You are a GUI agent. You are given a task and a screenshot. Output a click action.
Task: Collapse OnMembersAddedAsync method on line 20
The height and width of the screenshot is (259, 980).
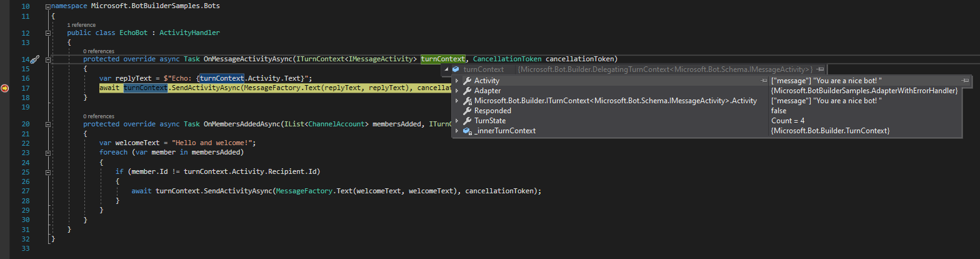click(47, 124)
